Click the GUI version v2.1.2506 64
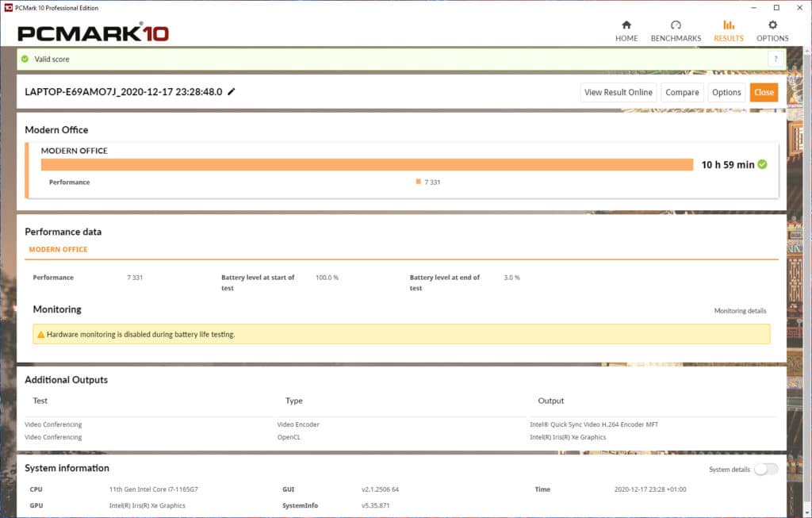The width and height of the screenshot is (812, 518). pyautogui.click(x=380, y=489)
